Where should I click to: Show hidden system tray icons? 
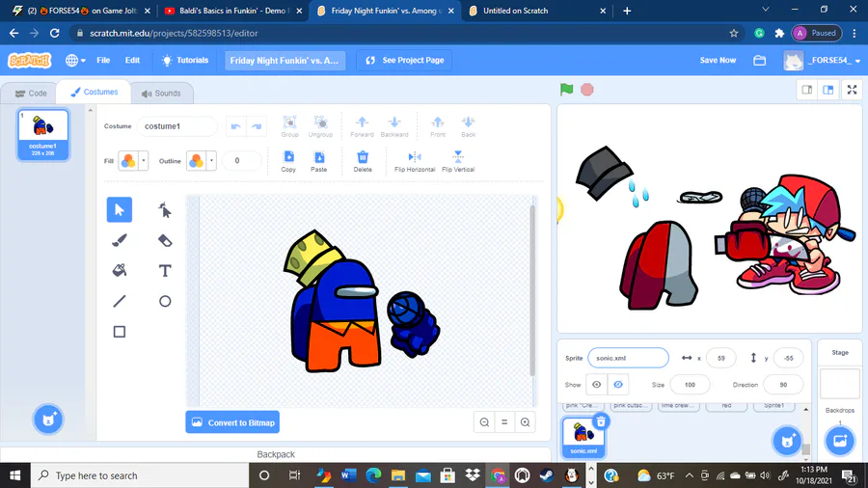[690, 475]
